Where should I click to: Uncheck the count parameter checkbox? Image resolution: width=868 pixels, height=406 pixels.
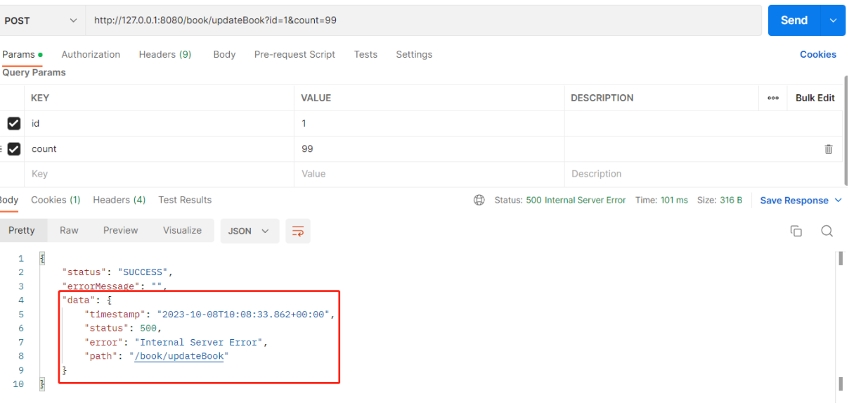[13, 149]
